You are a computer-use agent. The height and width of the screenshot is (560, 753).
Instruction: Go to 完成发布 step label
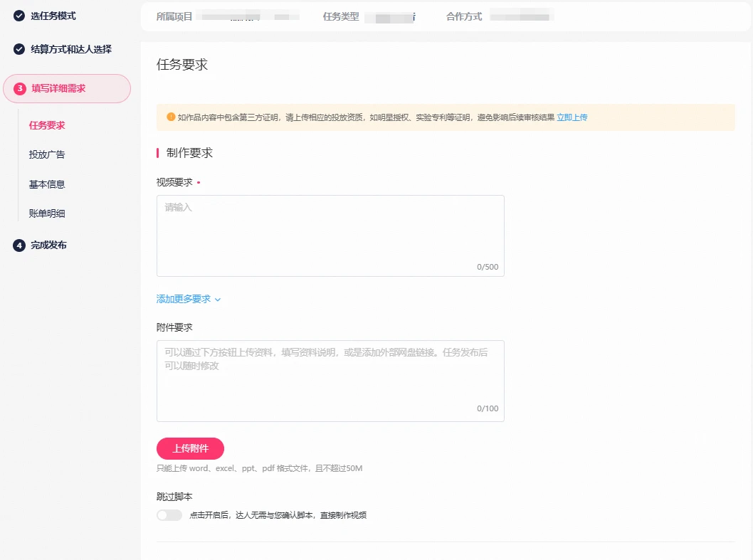[48, 245]
